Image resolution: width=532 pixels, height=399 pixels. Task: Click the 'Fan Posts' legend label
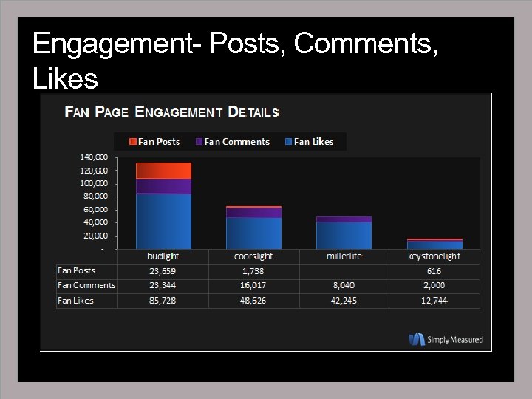pyautogui.click(x=159, y=141)
